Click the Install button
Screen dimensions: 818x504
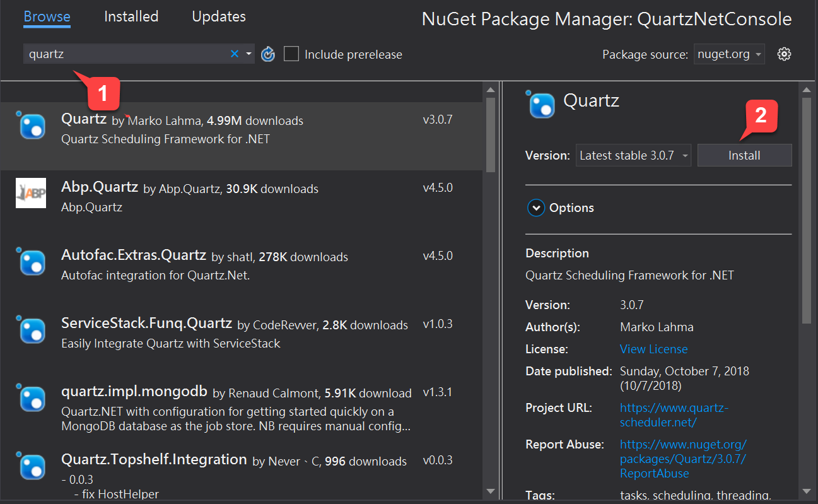[744, 156]
